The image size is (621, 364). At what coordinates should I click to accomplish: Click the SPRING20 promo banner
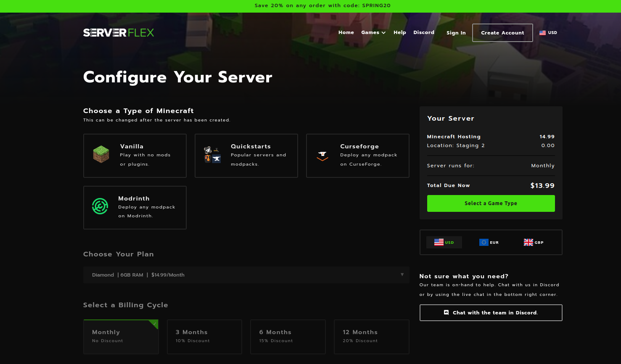[310, 6]
